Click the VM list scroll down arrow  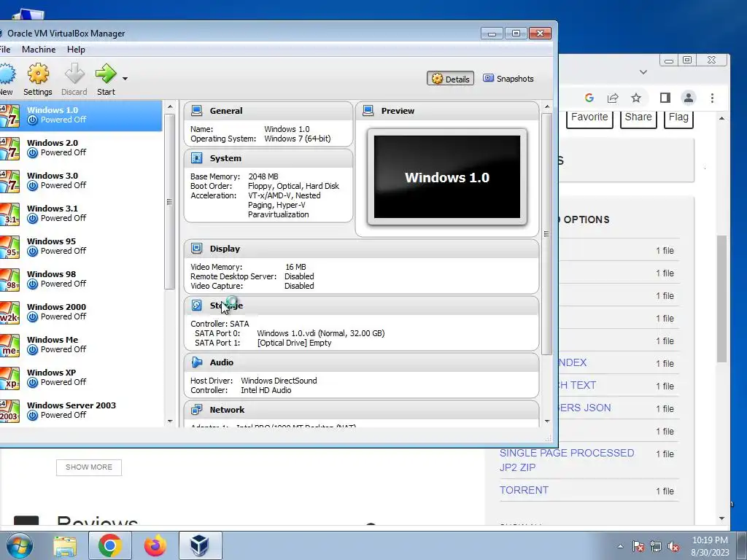170,421
